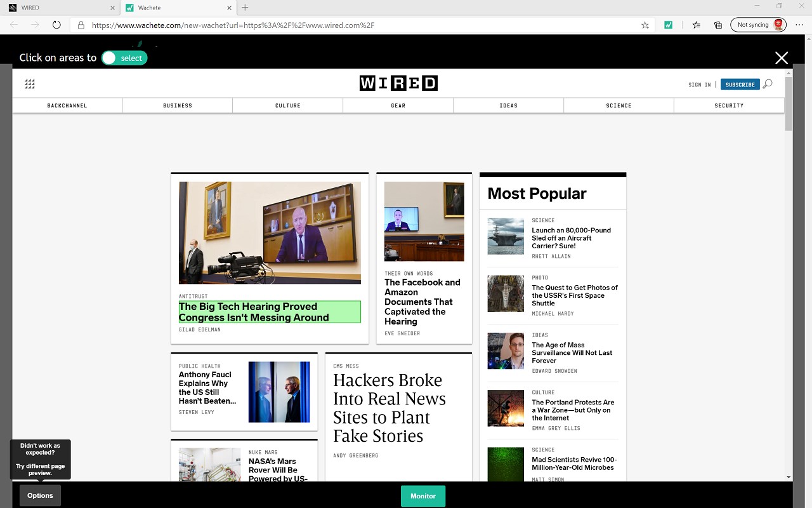This screenshot has width=812, height=508.
Task: Click the Sign In link
Action: click(699, 84)
